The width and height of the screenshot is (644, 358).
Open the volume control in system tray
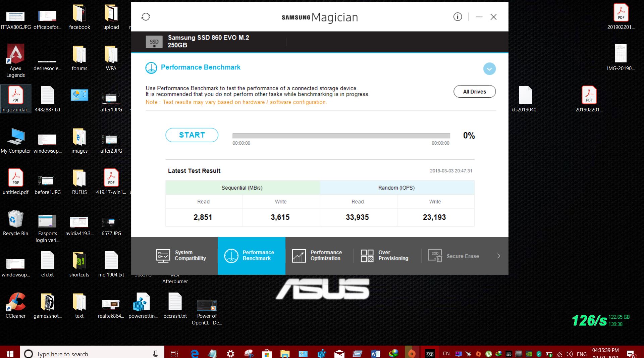569,354
